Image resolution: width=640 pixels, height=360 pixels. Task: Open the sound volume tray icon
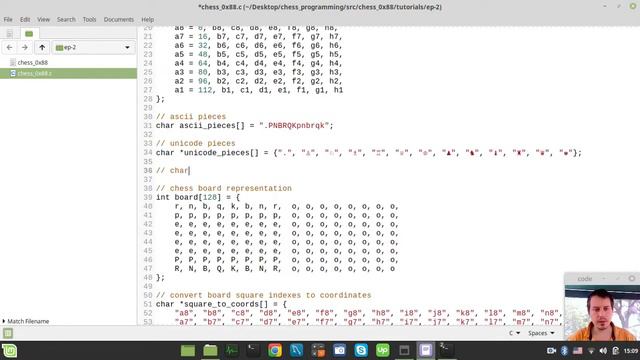tap(603, 351)
